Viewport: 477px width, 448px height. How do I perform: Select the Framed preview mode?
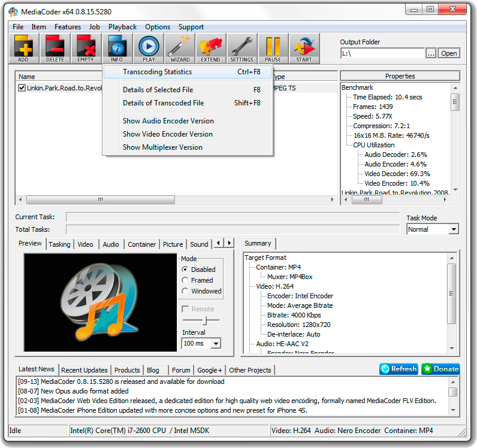(x=185, y=280)
